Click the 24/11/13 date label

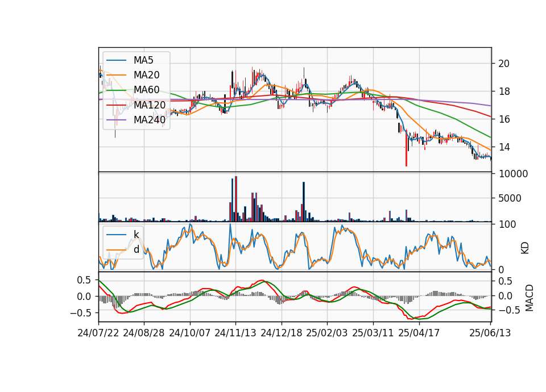tap(235, 333)
